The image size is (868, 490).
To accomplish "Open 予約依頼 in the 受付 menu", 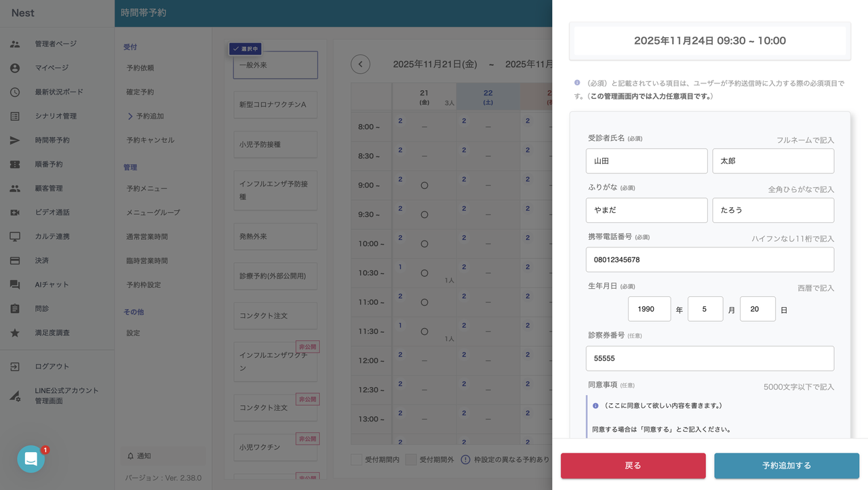I will point(140,68).
